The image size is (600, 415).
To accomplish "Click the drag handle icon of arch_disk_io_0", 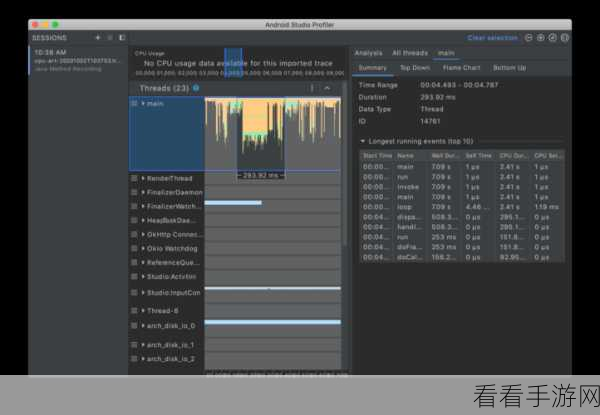I will pyautogui.click(x=134, y=325).
